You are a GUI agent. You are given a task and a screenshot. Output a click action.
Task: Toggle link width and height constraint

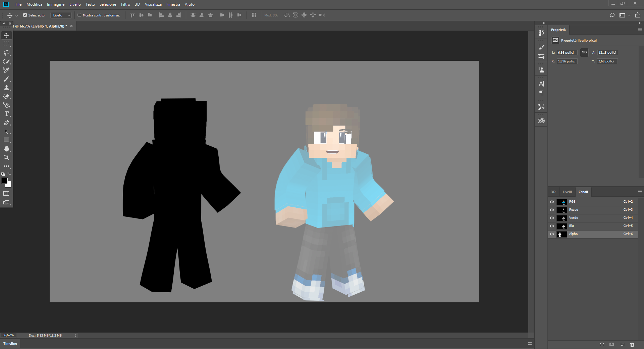pos(584,52)
